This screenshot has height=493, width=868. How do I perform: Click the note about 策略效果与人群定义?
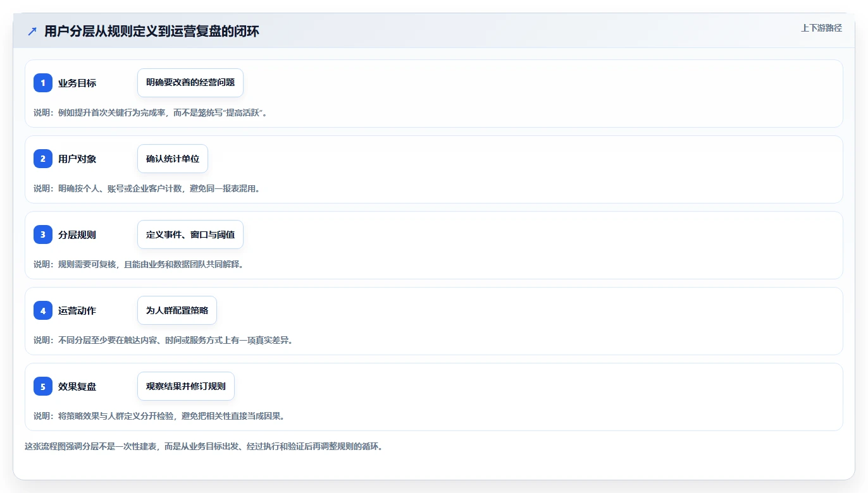[159, 416]
